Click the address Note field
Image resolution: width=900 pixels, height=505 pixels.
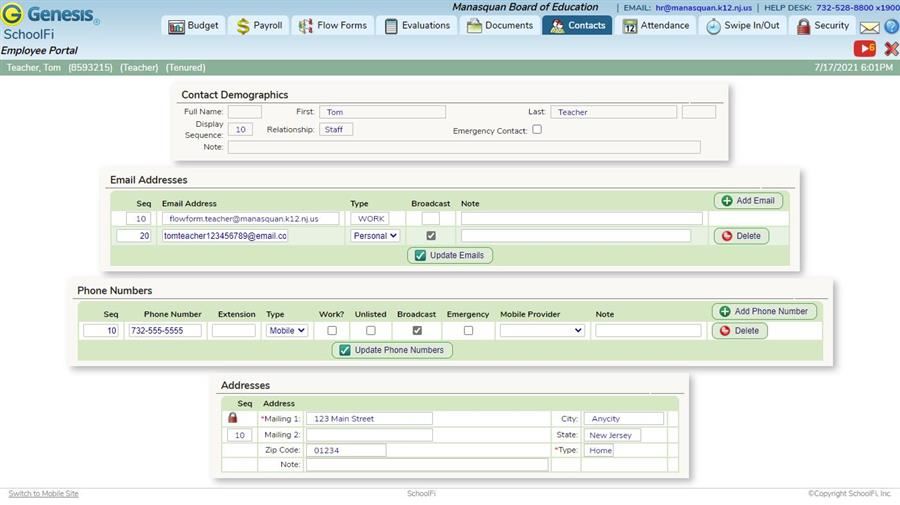coord(427,464)
